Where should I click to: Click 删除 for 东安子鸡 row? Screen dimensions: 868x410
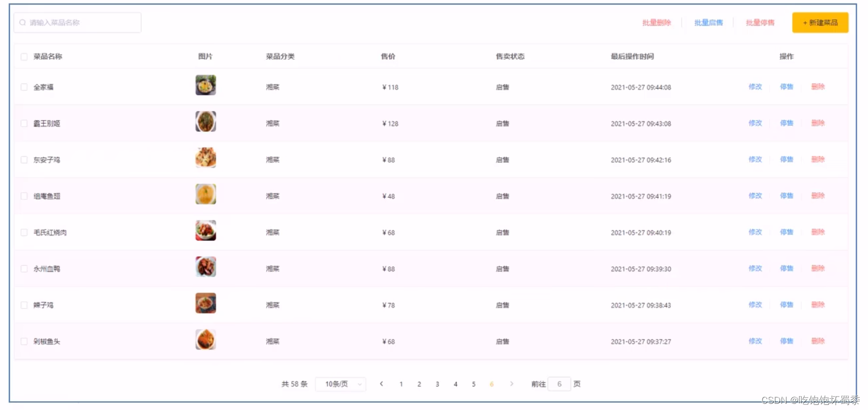pyautogui.click(x=818, y=160)
